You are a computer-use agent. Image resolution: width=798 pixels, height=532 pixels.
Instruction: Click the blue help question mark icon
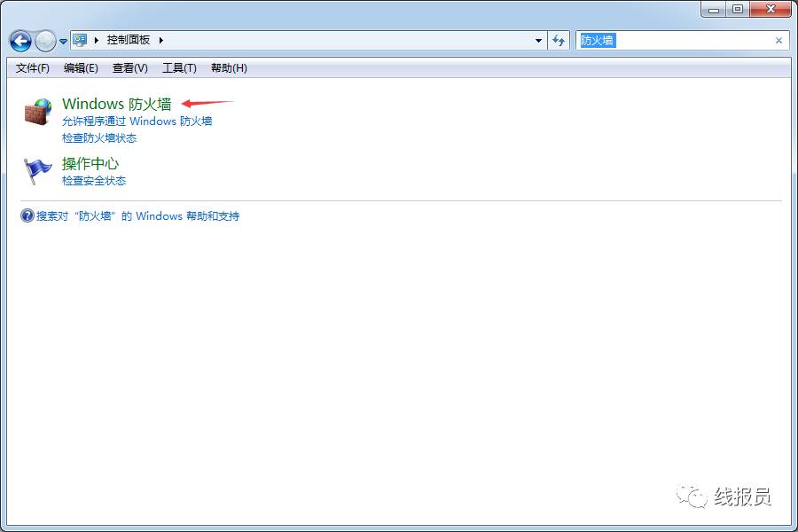27,215
